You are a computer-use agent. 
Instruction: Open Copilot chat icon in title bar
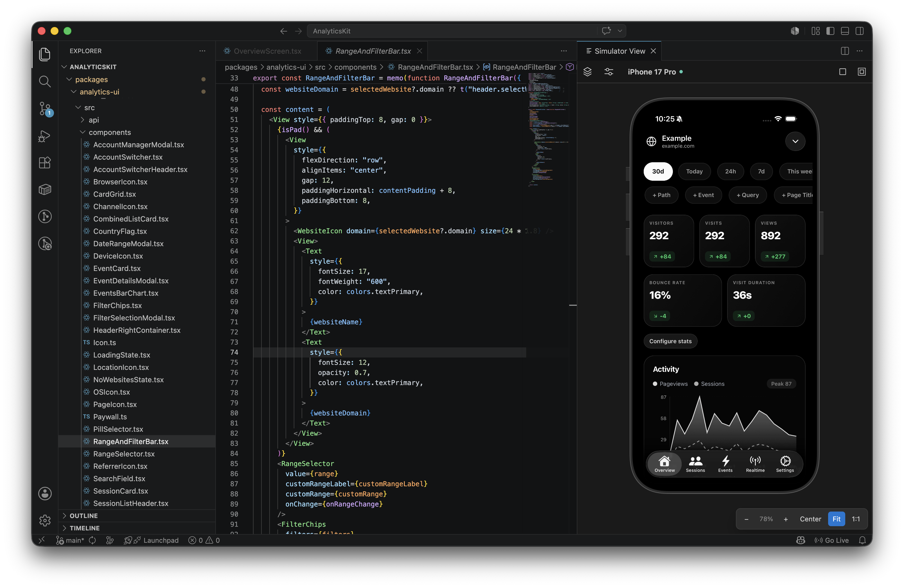pyautogui.click(x=606, y=31)
